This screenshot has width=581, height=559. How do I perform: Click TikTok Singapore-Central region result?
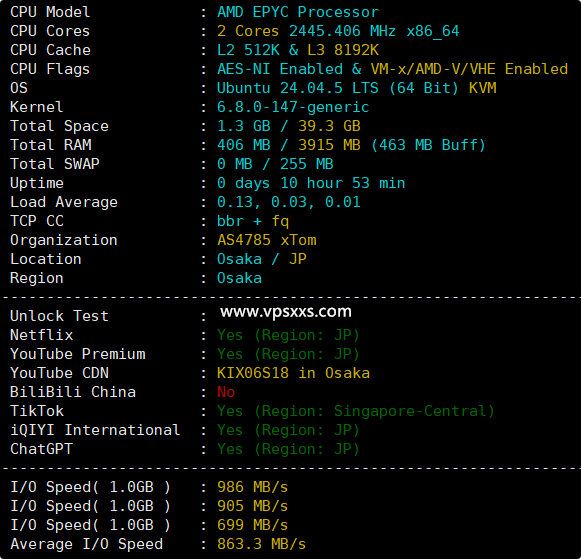pyautogui.click(x=355, y=411)
